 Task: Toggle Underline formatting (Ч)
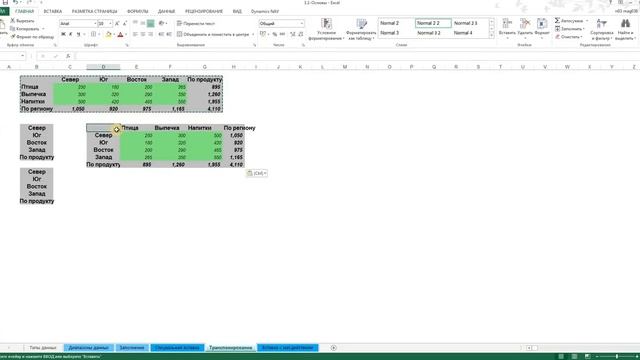pyautogui.click(x=78, y=34)
